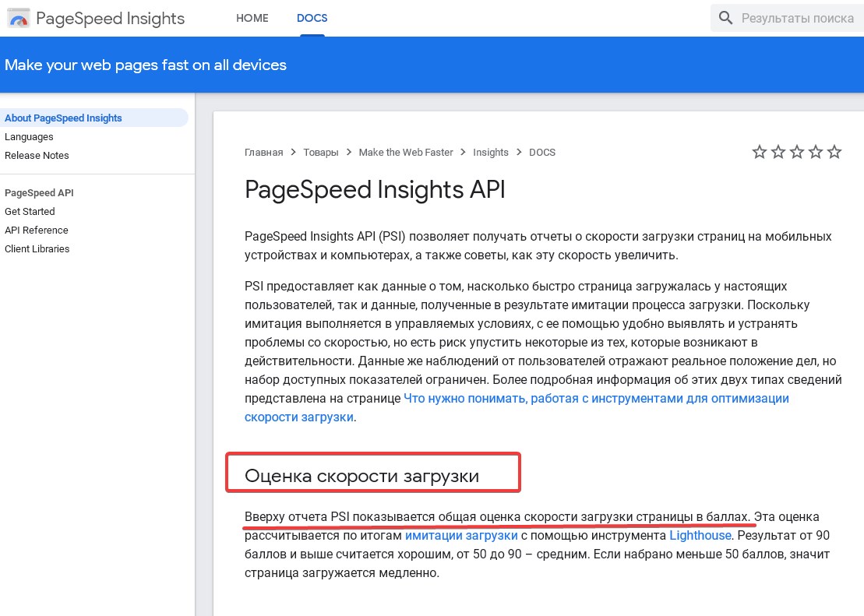Click the Главная breadcrumb link
The width and height of the screenshot is (864, 616).
coord(263,153)
